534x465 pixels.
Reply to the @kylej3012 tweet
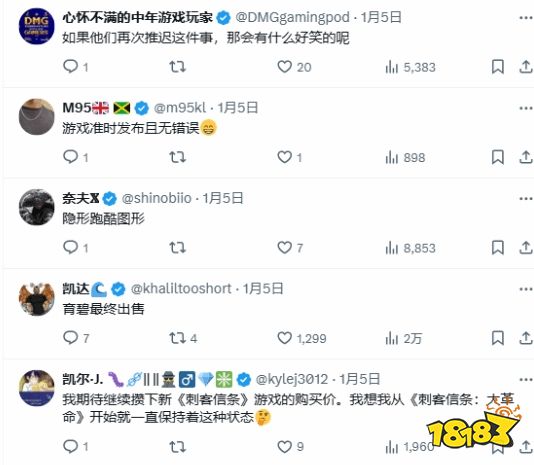[x=75, y=446]
